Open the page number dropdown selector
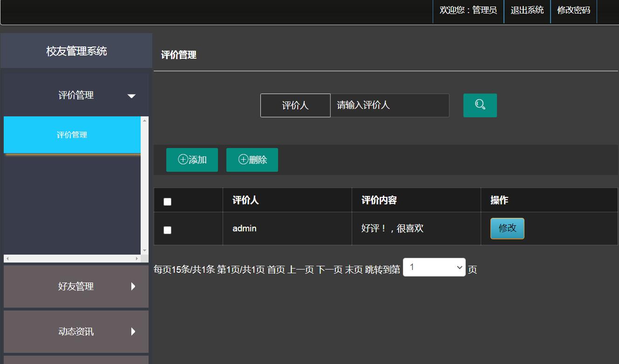Screen dimensions: 619x364 (434, 267)
